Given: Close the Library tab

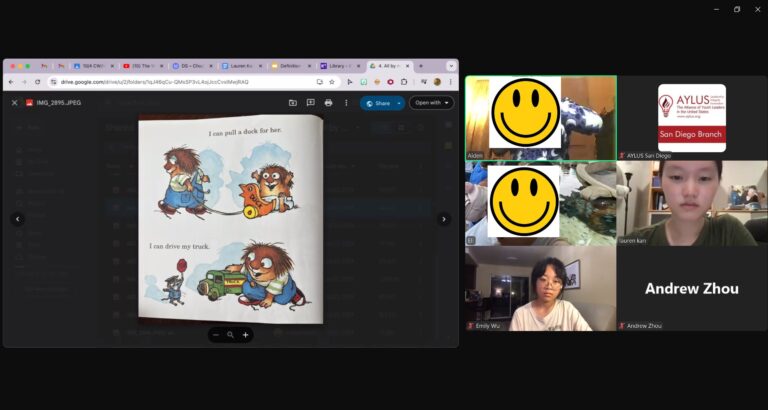Looking at the screenshot, I should (x=359, y=66).
